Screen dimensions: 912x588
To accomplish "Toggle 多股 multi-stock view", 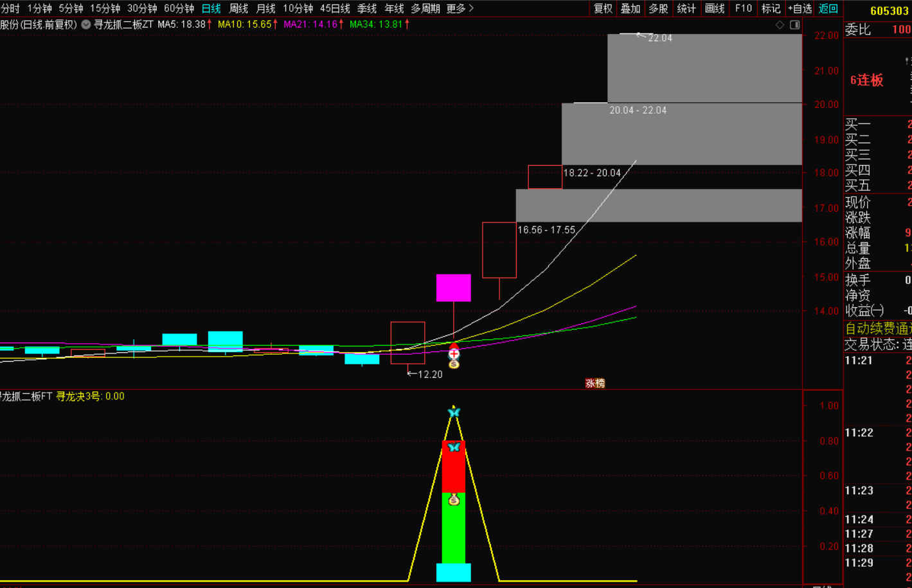I will (658, 8).
